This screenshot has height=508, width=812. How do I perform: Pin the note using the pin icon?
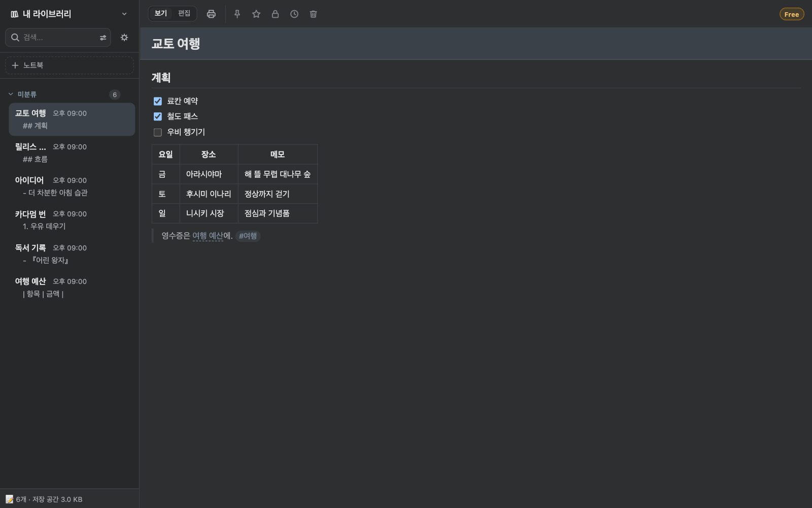[x=237, y=14]
